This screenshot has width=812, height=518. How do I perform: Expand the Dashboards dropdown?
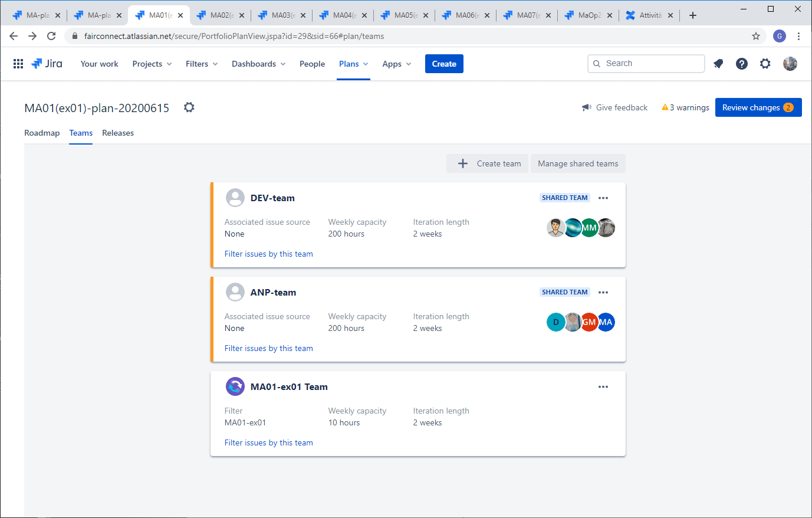259,64
